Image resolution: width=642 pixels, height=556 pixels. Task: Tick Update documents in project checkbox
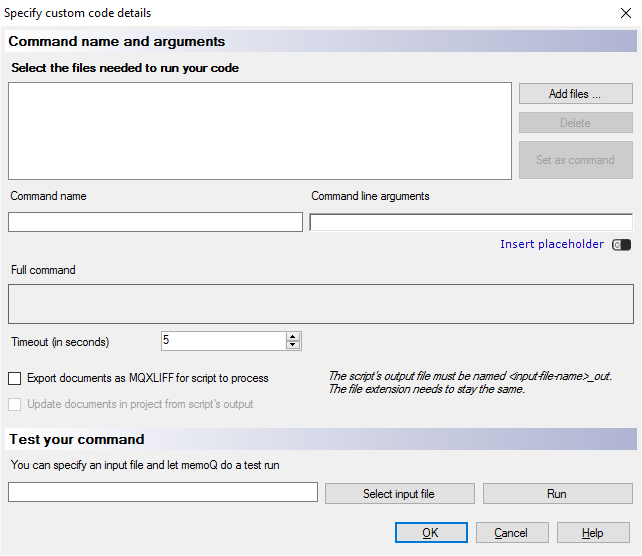[x=15, y=405]
